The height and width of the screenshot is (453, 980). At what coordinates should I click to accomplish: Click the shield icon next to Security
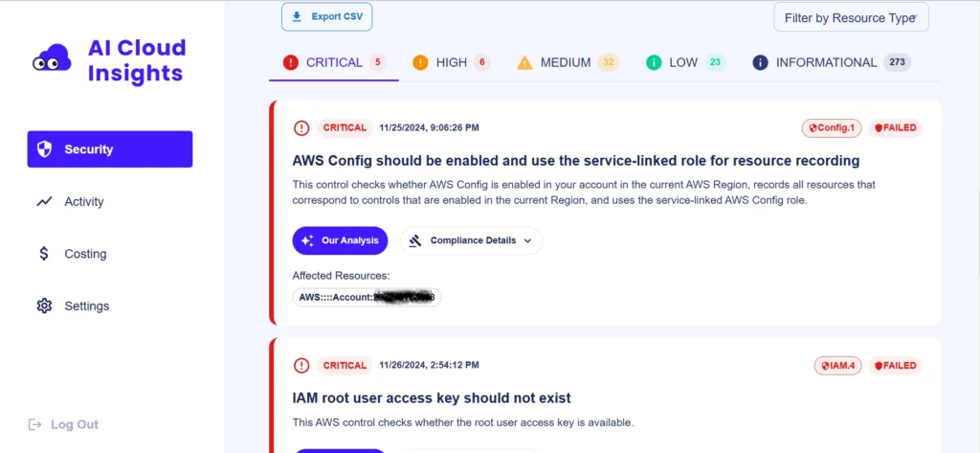[x=44, y=148]
